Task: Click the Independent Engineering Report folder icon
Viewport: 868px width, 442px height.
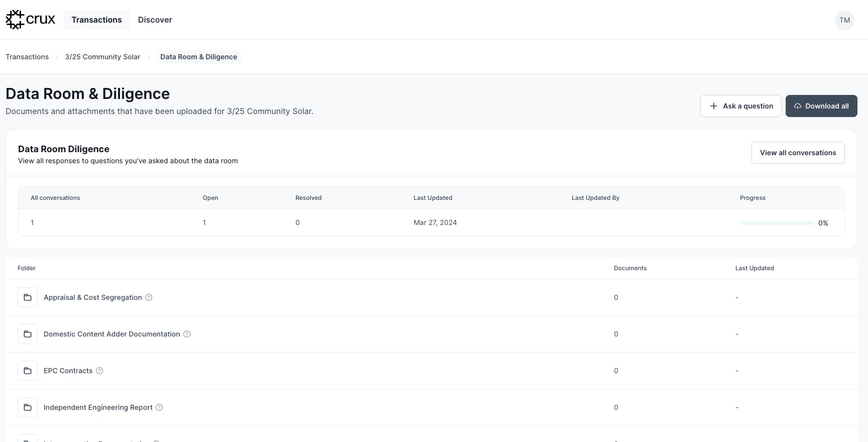Action: click(28, 407)
